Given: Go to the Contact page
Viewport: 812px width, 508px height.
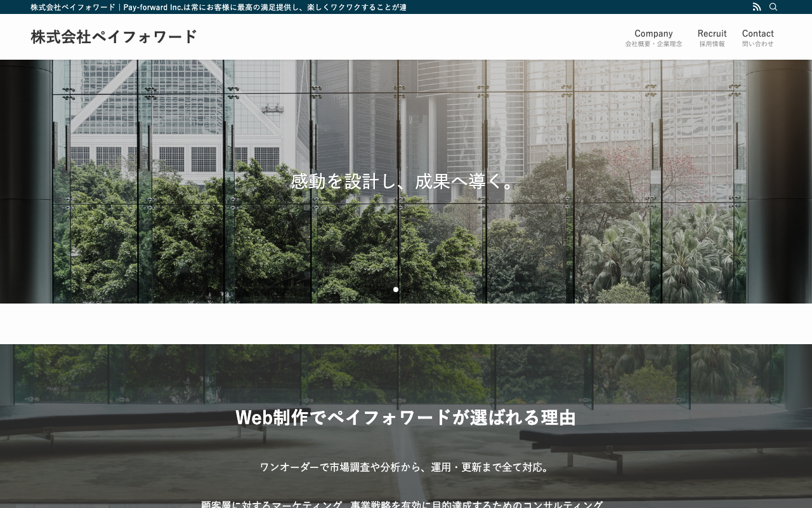Looking at the screenshot, I should click(x=758, y=37).
